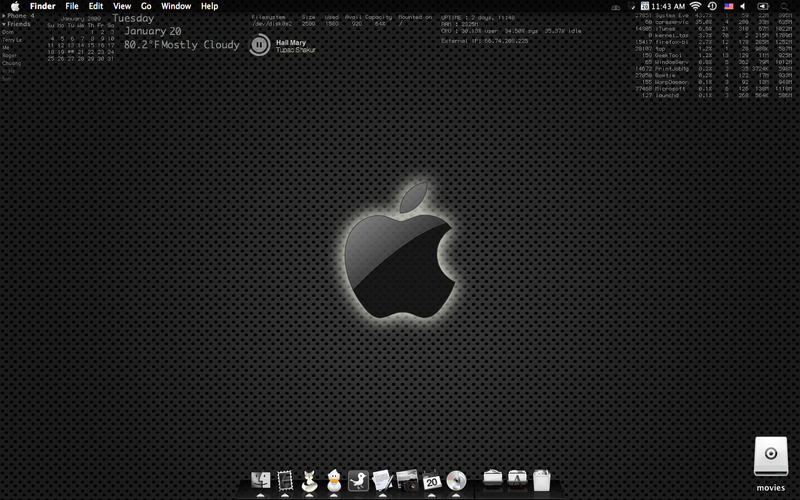The image size is (800, 500).
Task: Open the Documents folder stack in the Dock
Action: click(493, 479)
